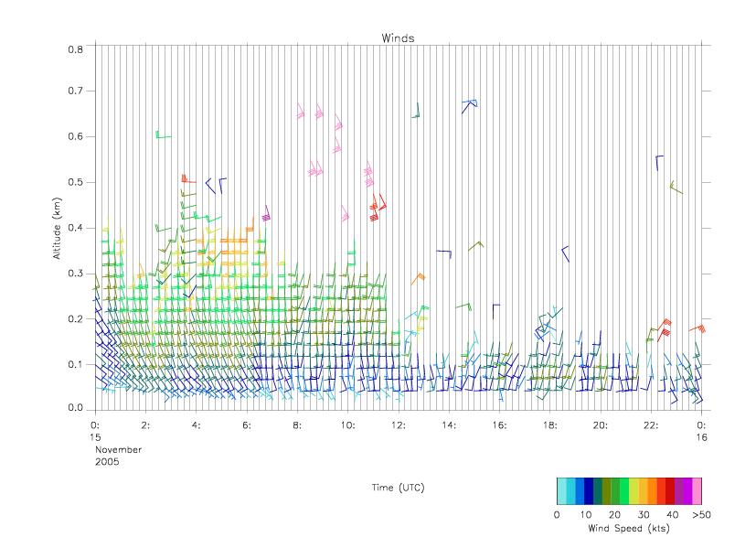Click the "12:" time tick label
The width and height of the screenshot is (756, 559).
[x=399, y=425]
